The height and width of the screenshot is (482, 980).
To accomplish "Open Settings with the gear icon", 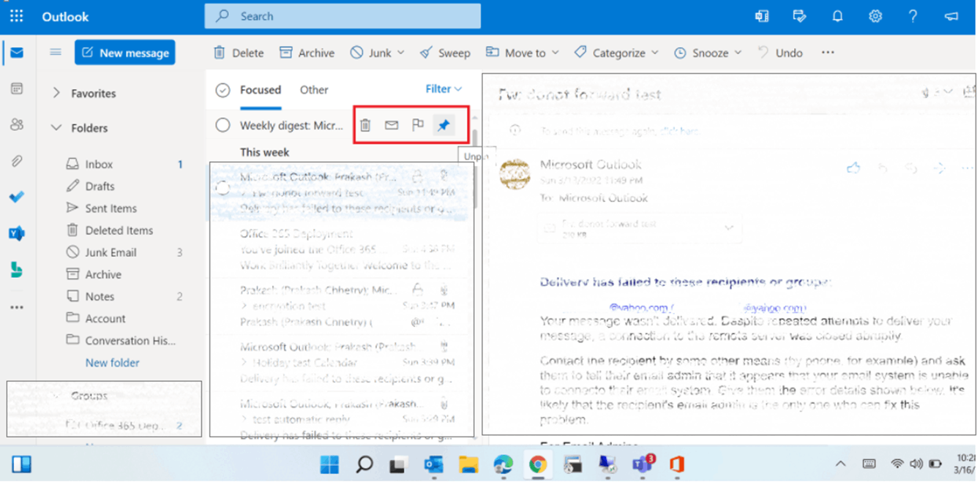I will (x=875, y=15).
